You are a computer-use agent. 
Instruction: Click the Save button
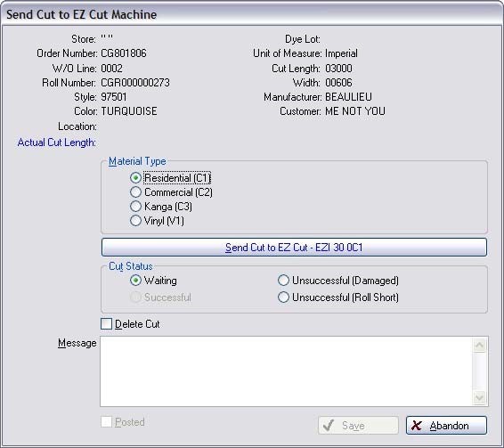358,426
